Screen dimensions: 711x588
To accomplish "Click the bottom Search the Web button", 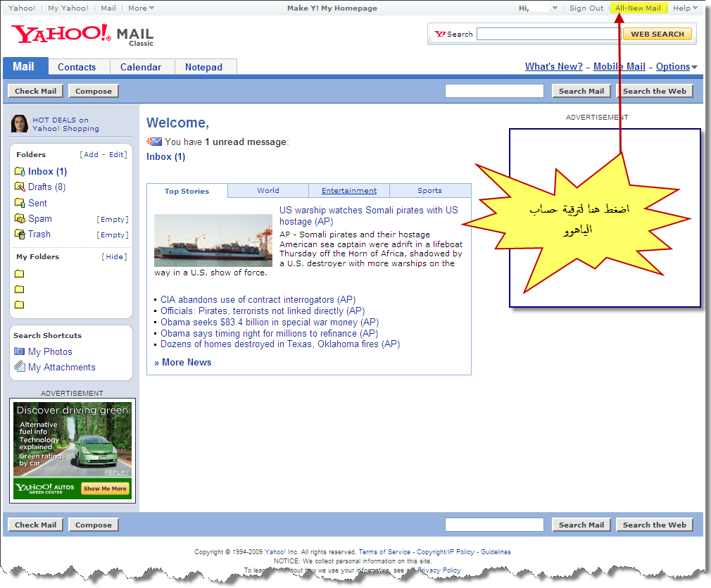I will pyautogui.click(x=654, y=525).
